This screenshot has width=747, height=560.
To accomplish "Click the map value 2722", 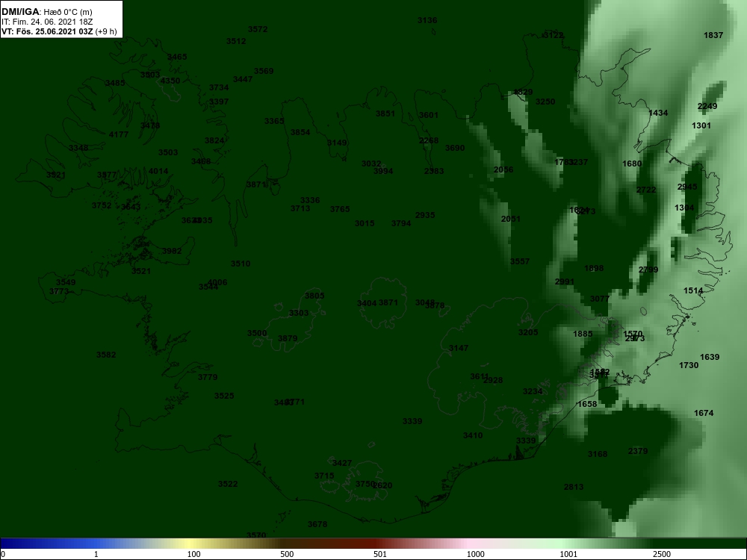I will (x=646, y=190).
